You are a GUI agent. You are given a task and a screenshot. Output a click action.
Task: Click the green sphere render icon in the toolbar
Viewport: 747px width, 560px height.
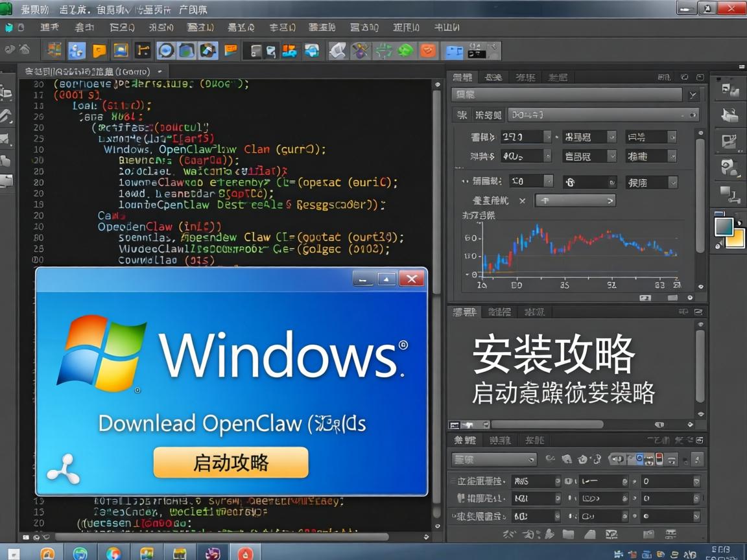point(407,50)
